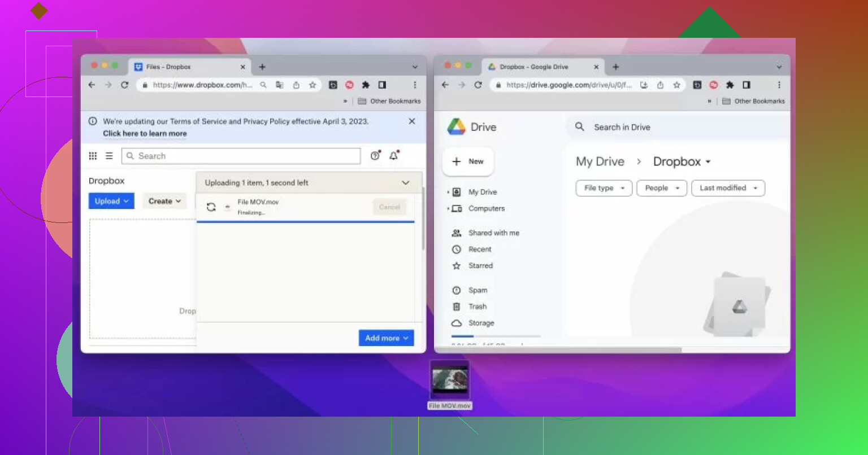
Task: Show hidden bookmarks chevron in Drive window
Action: [710, 101]
